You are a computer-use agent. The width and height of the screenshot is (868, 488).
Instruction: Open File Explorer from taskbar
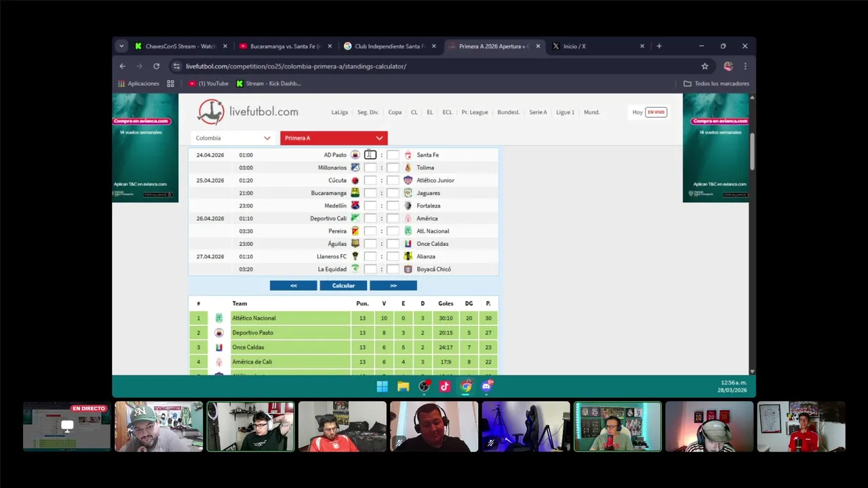click(403, 386)
